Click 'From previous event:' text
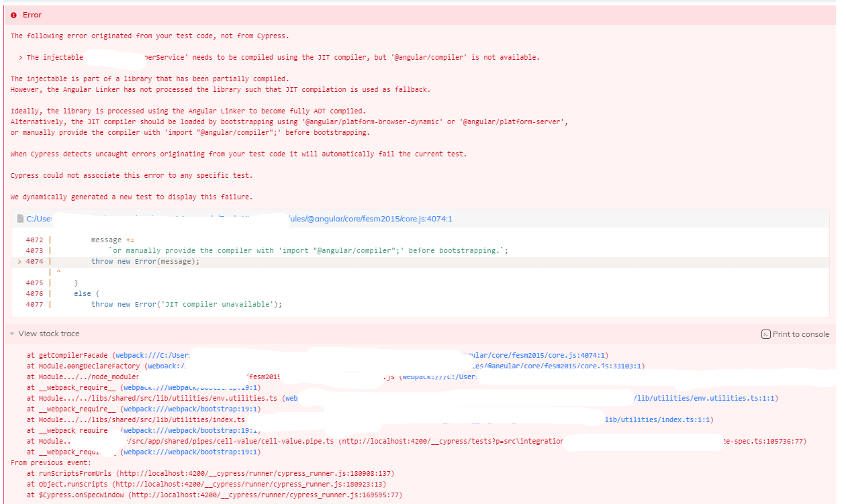This screenshot has width=846, height=504. pos(49,462)
